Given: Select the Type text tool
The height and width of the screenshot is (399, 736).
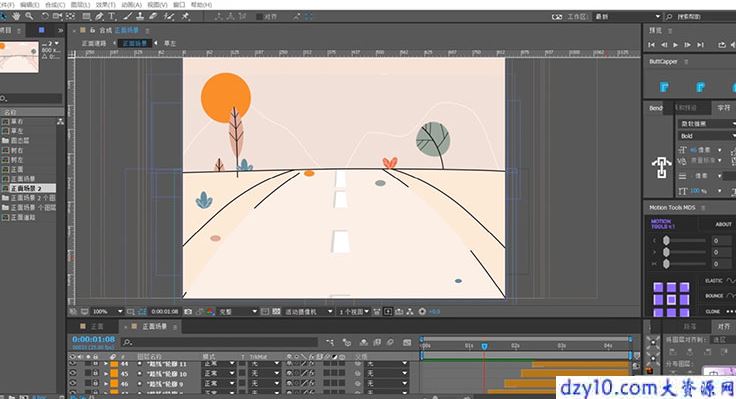Looking at the screenshot, I should [x=112, y=16].
